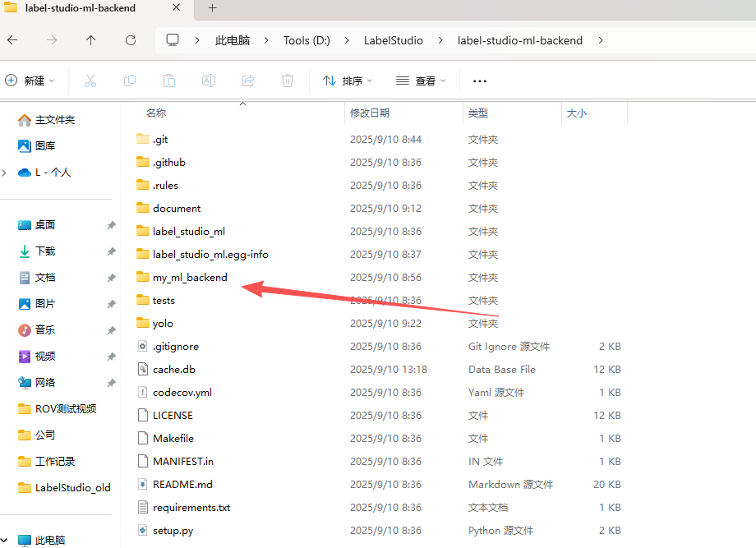756x548 pixels.
Task: Open the 查看 (View) dropdown
Action: pyautogui.click(x=421, y=81)
